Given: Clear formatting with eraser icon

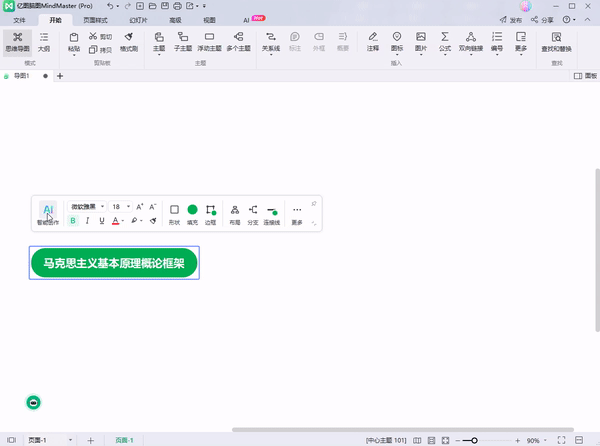Looking at the screenshot, I should point(153,221).
